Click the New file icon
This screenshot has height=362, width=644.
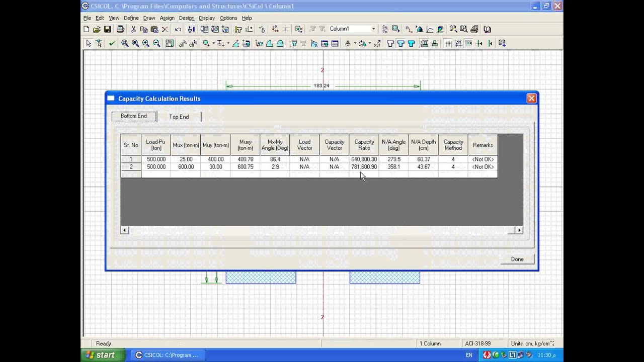tap(87, 30)
